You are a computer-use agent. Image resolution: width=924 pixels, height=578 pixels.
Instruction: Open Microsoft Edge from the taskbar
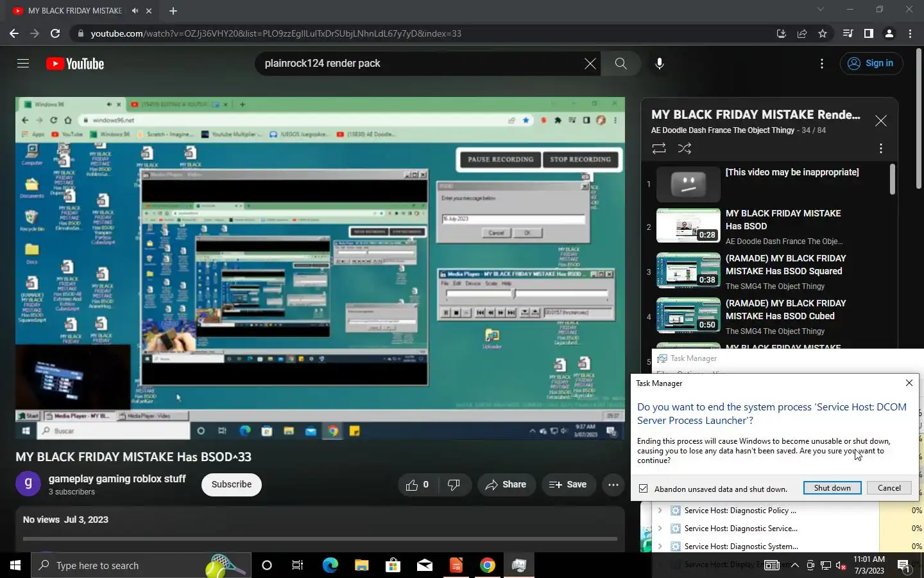pyautogui.click(x=330, y=565)
